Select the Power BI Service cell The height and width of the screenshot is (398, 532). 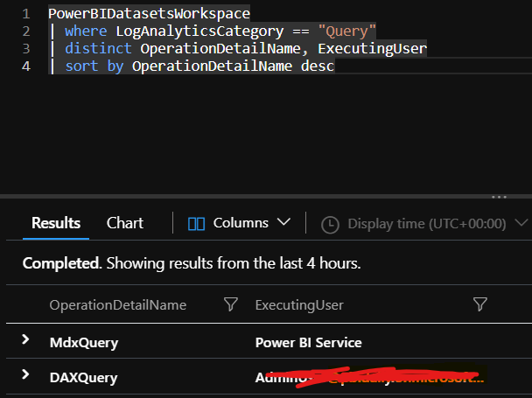(308, 343)
